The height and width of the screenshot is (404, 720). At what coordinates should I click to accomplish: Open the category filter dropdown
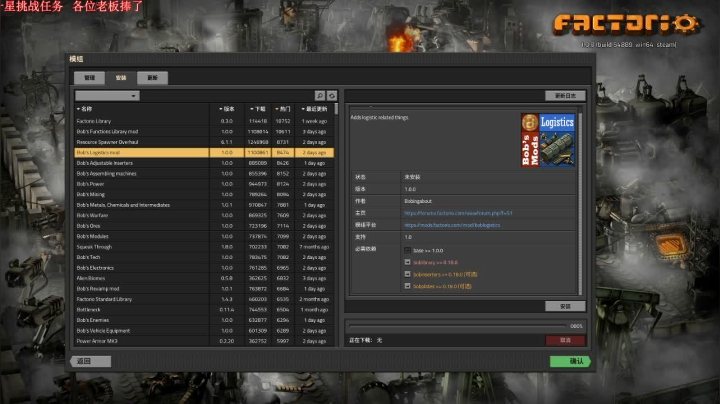click(x=107, y=95)
